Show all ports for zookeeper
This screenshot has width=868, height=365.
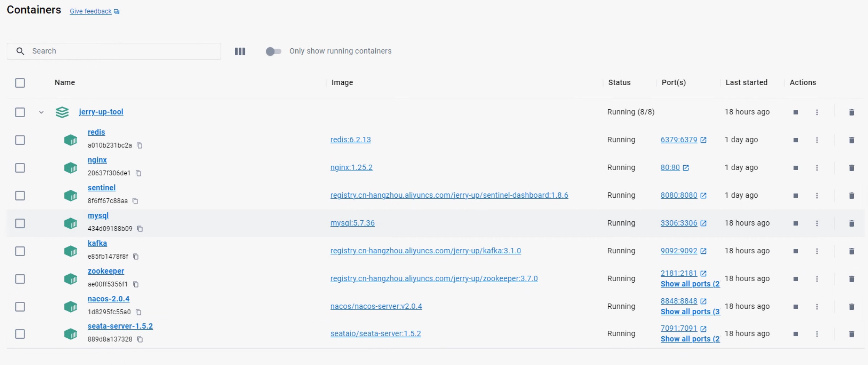coord(690,284)
